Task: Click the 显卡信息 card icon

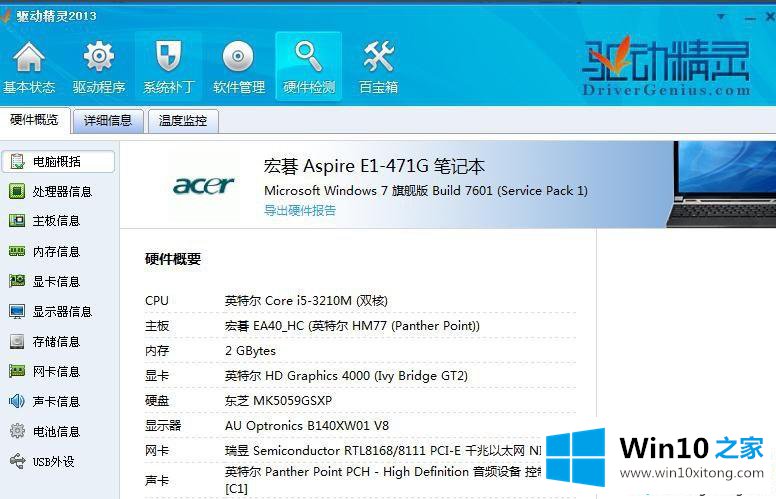Action: (17, 281)
